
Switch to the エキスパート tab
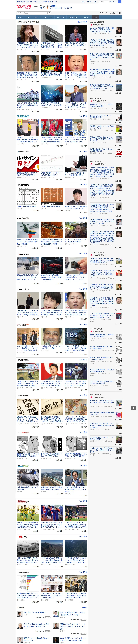tap(48, 17)
